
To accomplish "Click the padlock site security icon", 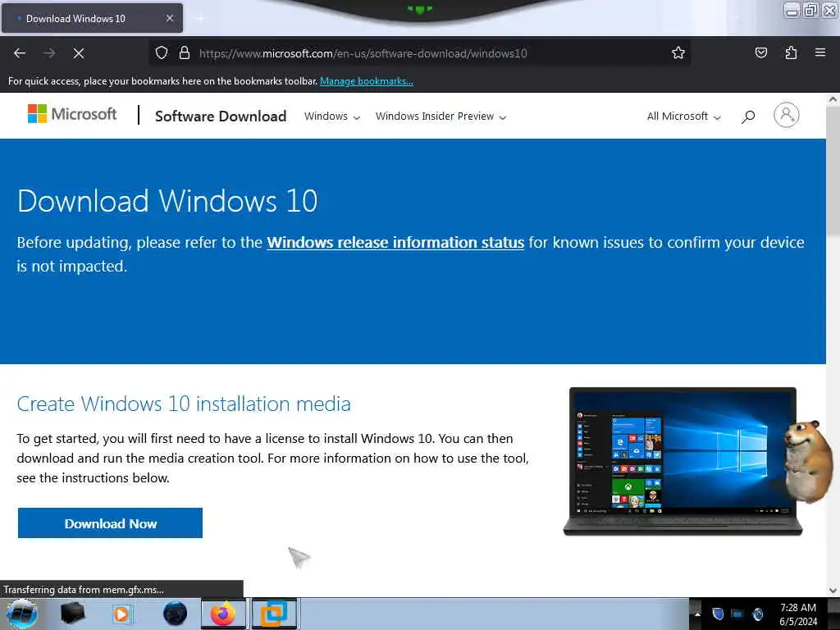I will [x=185, y=53].
